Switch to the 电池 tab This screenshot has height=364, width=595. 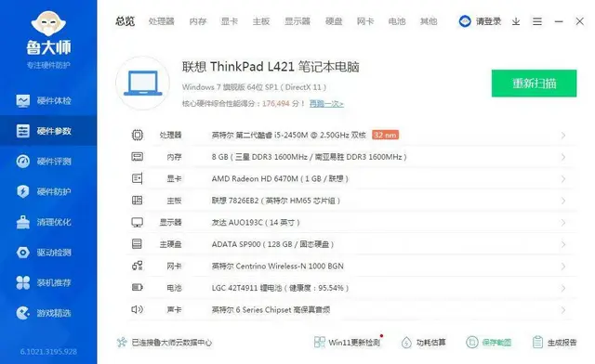click(x=397, y=21)
